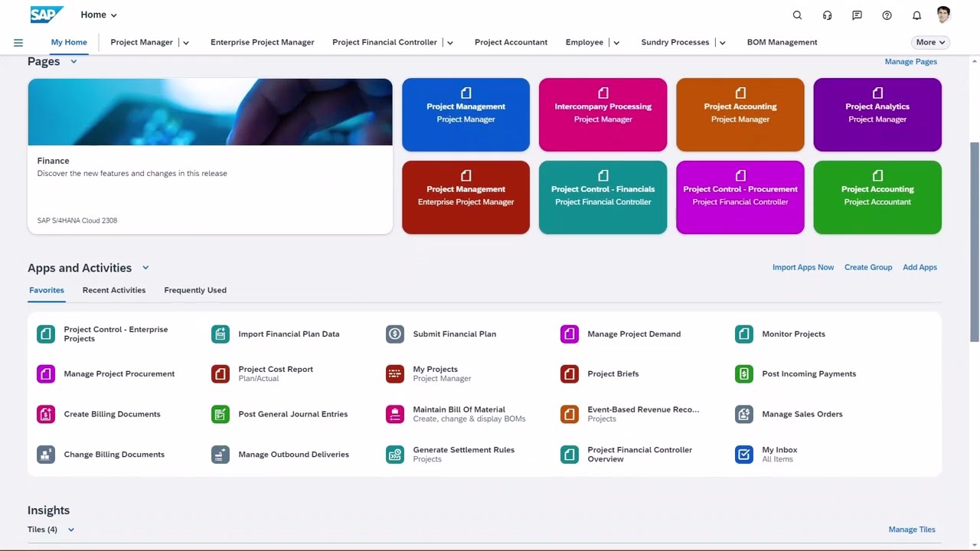Open green Project Accounting Project Accountant tile

point(877,197)
